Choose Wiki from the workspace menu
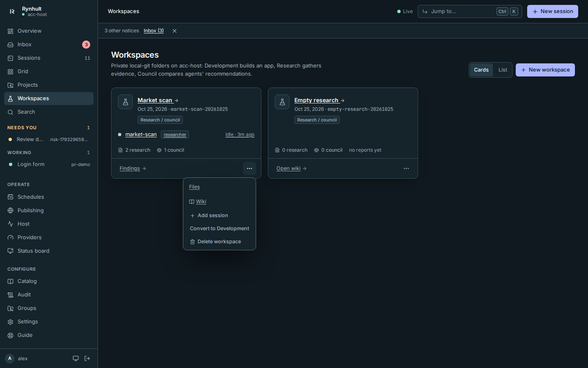The image size is (588, 368). (x=198, y=202)
